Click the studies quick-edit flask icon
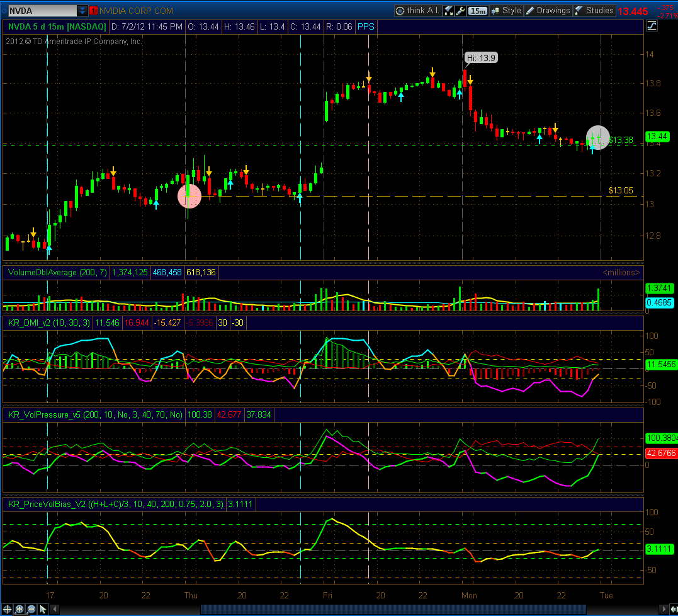 pos(448,11)
